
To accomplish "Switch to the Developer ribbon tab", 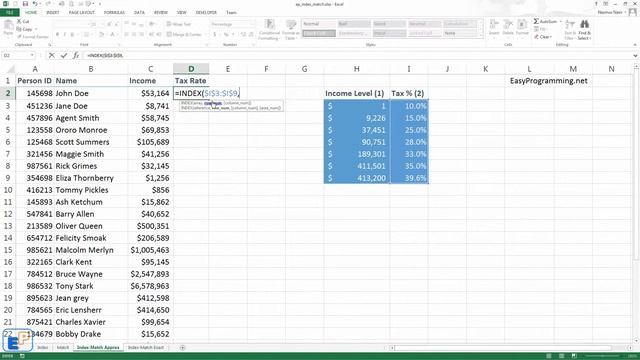I will [206, 13].
